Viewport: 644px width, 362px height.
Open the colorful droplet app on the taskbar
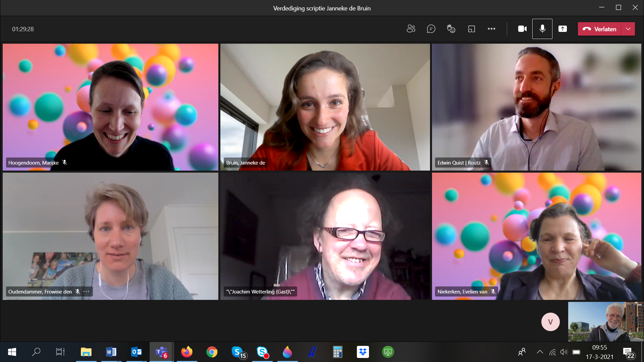click(x=287, y=352)
